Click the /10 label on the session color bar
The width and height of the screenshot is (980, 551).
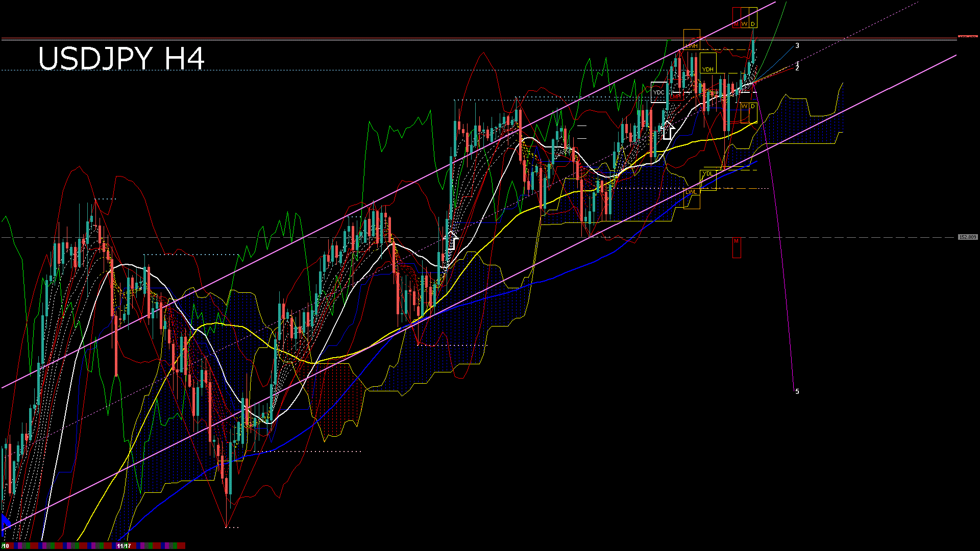point(5,545)
